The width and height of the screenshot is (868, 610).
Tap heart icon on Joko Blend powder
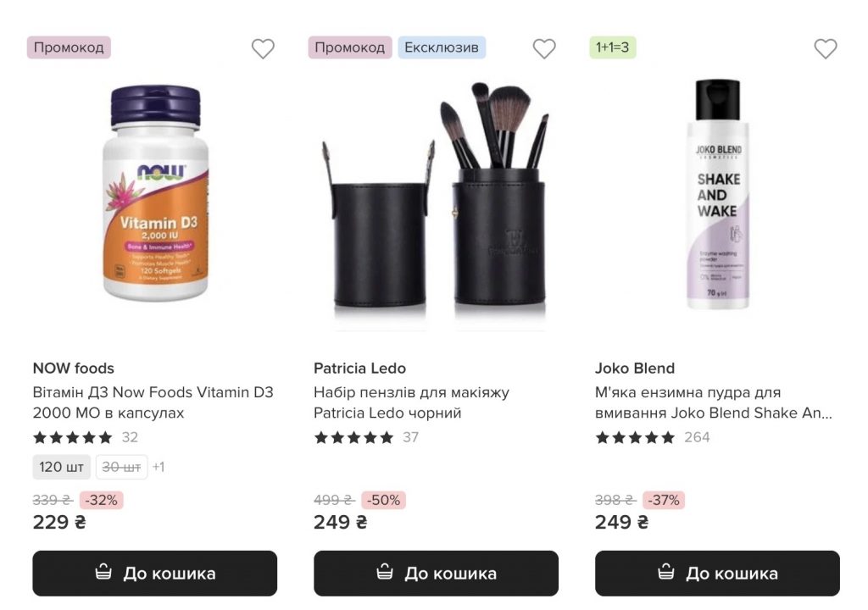coord(826,49)
